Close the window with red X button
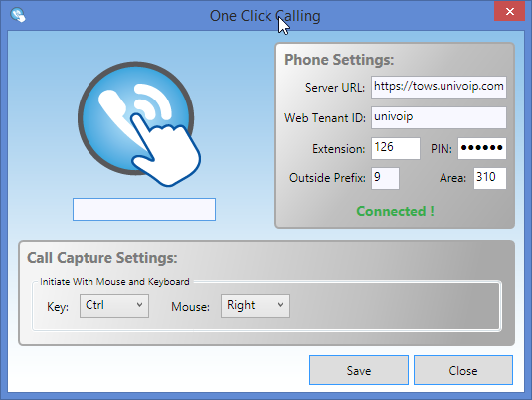Viewport: 532px width, 400px height. click(509, 12)
